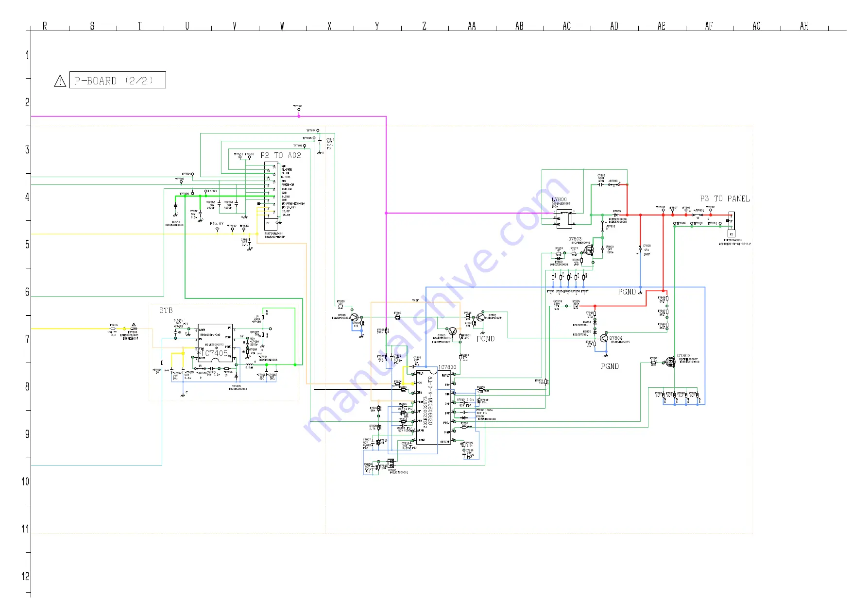Click the "P2 TO A02" label
Image resolution: width=868 pixels, height=613 pixels.
tap(281, 155)
